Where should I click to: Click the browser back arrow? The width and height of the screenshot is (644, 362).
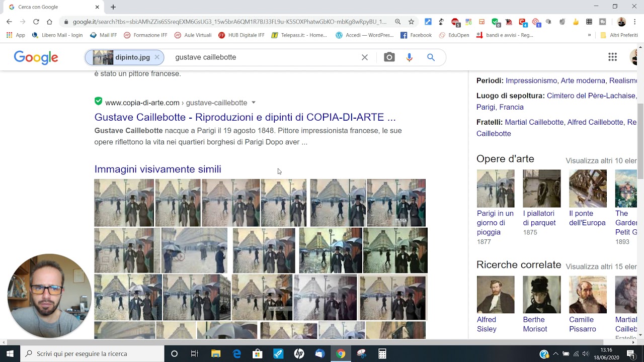(x=9, y=22)
